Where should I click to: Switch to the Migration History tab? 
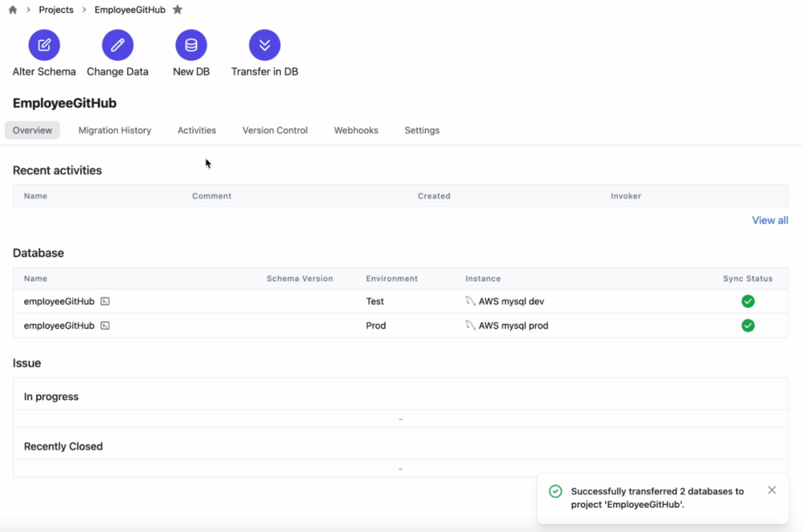click(x=114, y=131)
